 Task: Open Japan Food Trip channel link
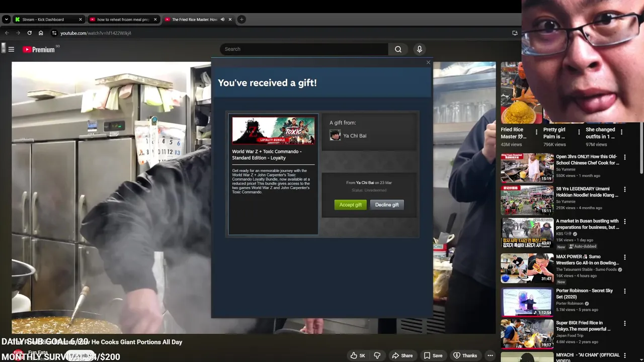point(570,335)
